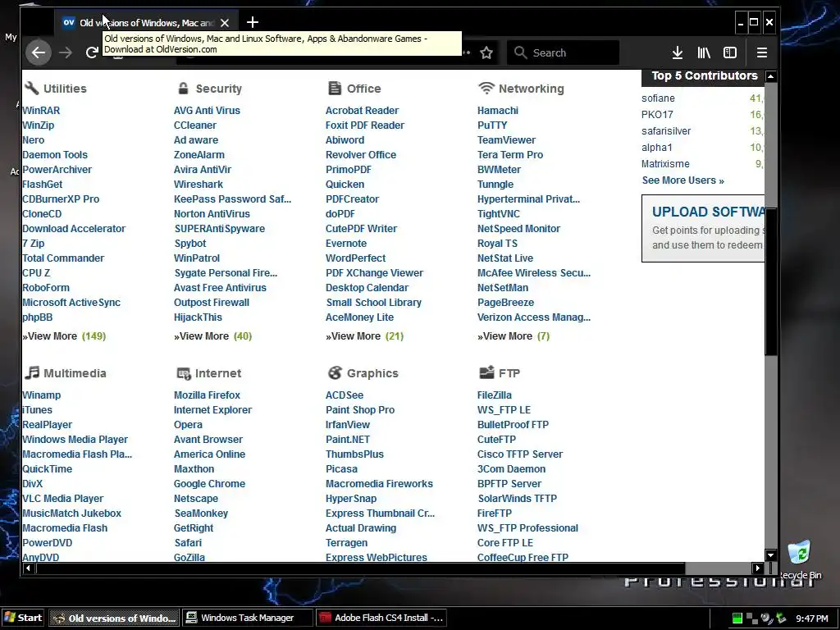Open the Windows Start button
Screen dimensions: 840x630
coord(22,618)
